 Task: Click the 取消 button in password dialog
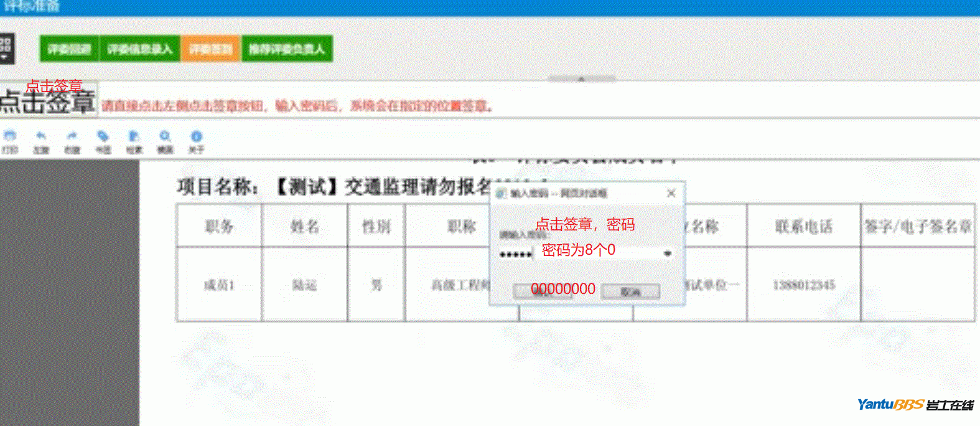[x=630, y=291]
